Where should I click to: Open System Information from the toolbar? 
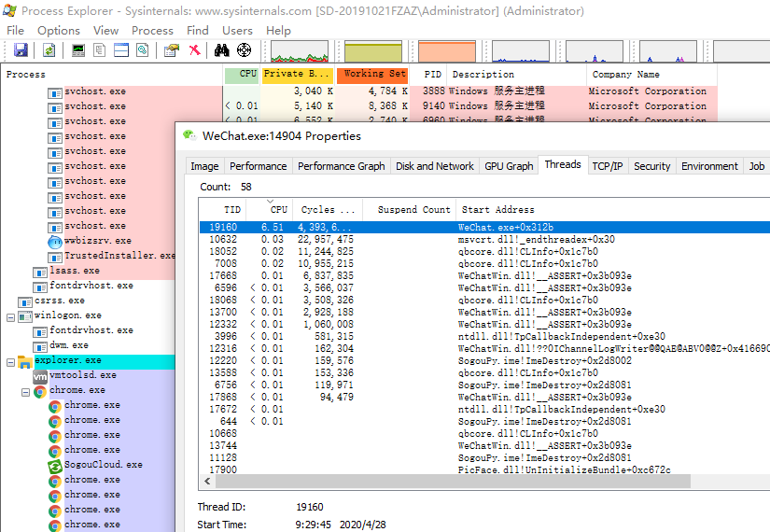[78, 50]
